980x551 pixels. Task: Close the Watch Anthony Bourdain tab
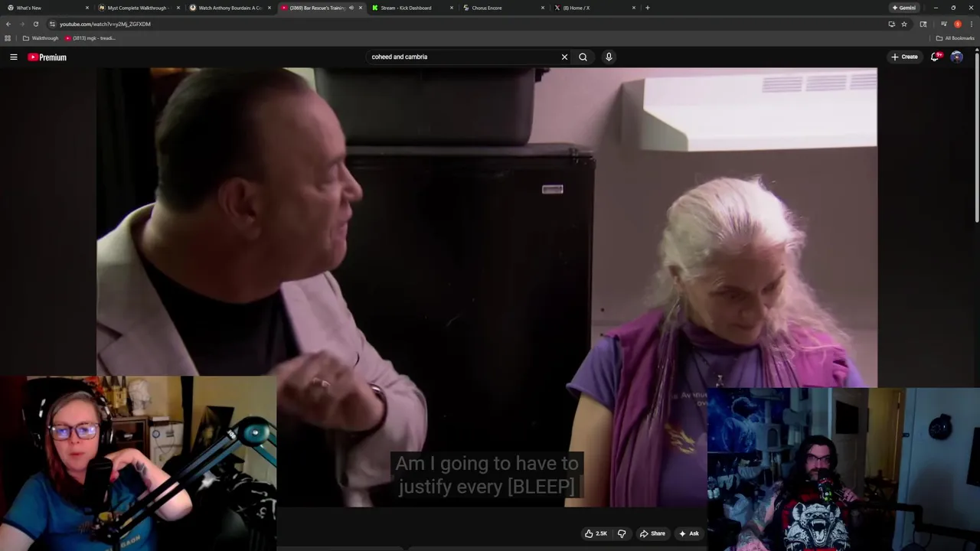269,8
